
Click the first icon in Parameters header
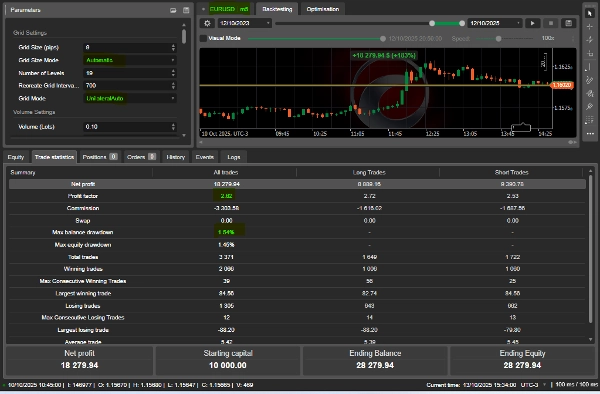click(173, 10)
